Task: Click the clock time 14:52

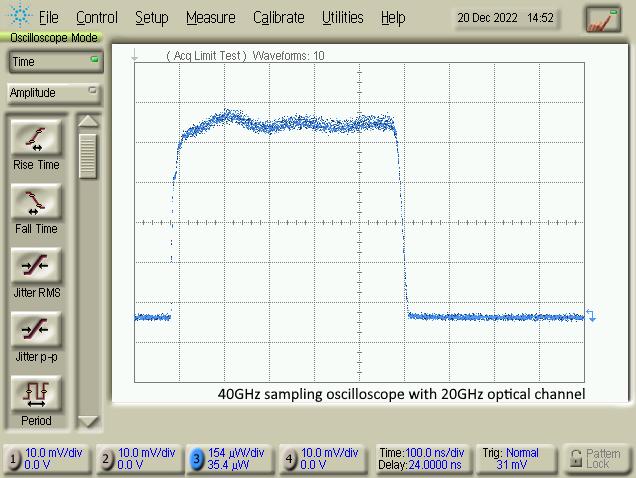Action: [540, 18]
